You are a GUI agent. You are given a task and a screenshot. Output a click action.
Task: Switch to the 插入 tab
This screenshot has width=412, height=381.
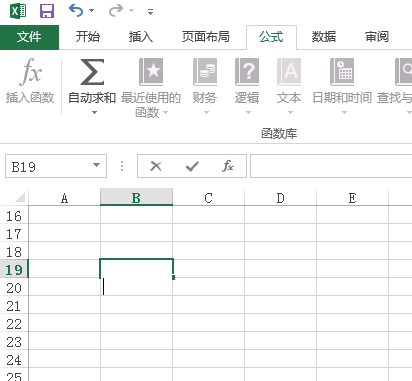click(x=141, y=36)
